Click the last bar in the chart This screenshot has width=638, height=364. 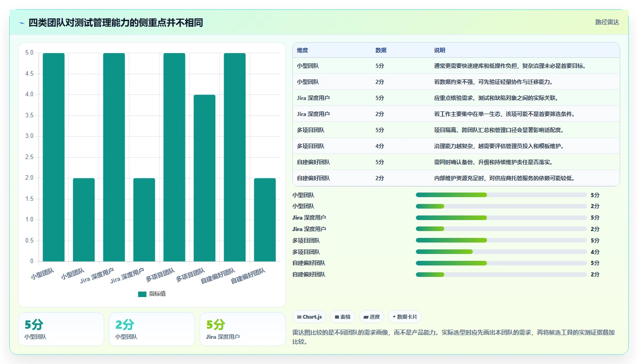[265, 220]
